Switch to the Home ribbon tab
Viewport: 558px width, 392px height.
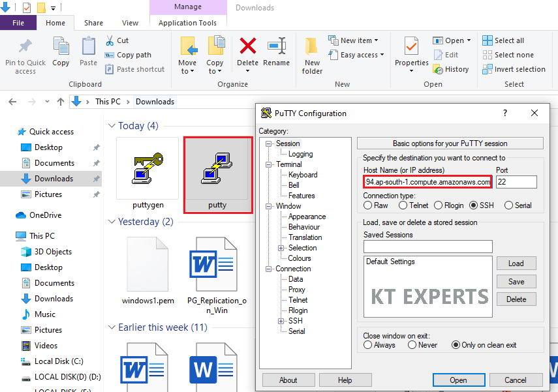[55, 23]
